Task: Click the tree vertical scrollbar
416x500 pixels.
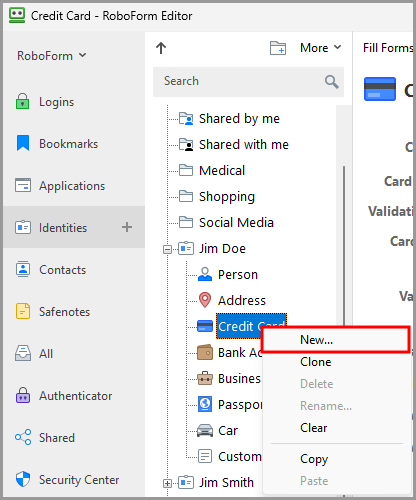Action: (x=344, y=247)
